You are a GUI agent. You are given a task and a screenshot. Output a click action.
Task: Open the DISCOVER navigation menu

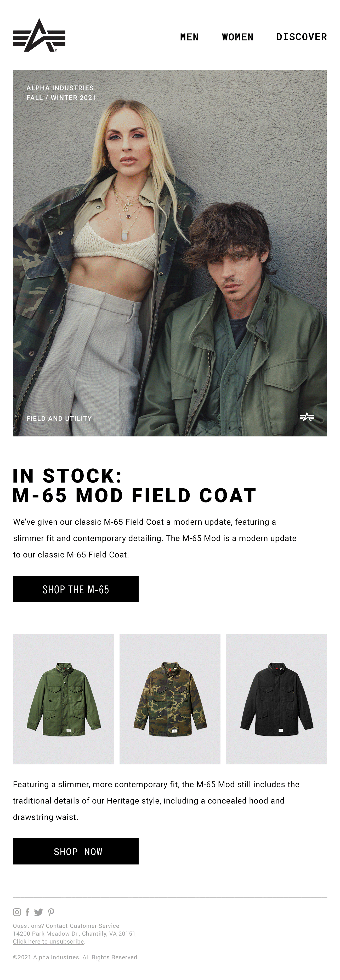point(301,37)
